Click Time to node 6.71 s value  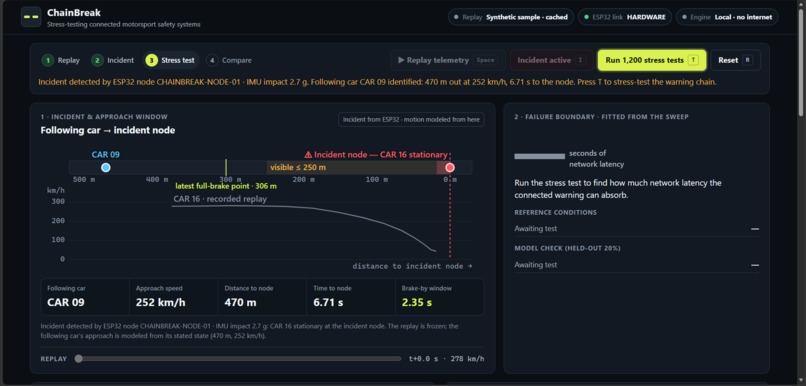[x=328, y=302]
